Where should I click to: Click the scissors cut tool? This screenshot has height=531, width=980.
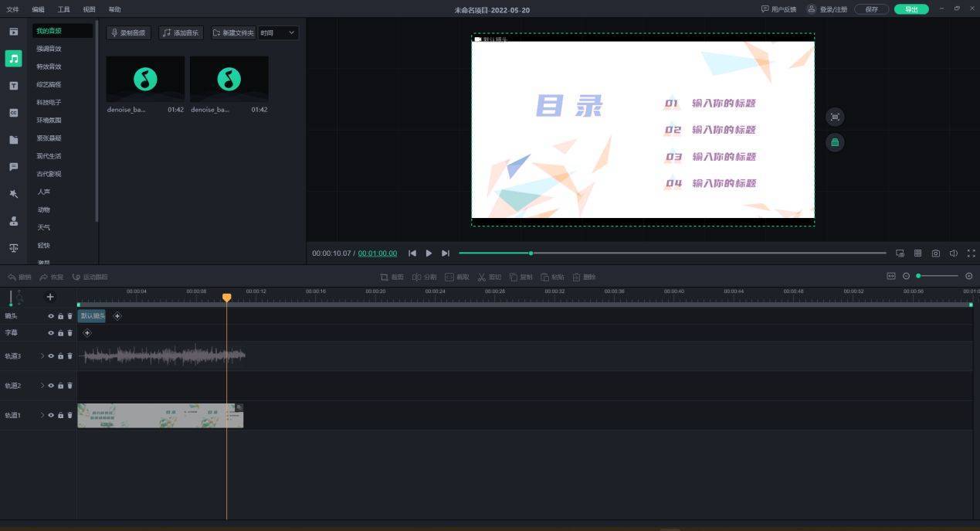[489, 277]
